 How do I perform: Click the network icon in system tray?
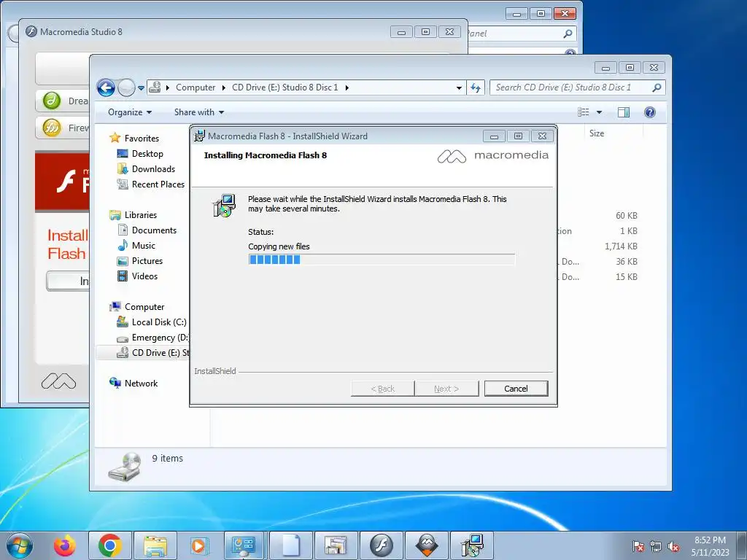656,546
